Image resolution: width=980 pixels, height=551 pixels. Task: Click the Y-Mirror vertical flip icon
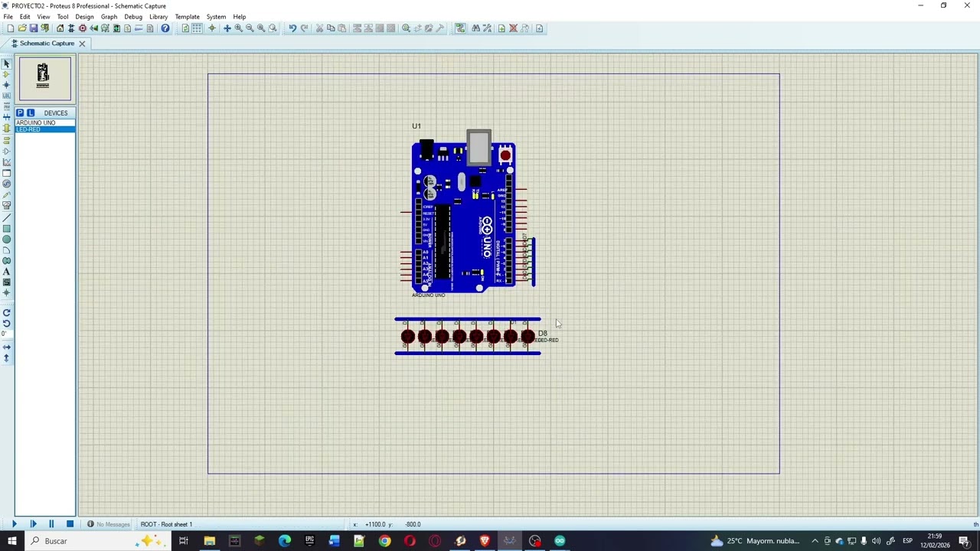(x=7, y=358)
